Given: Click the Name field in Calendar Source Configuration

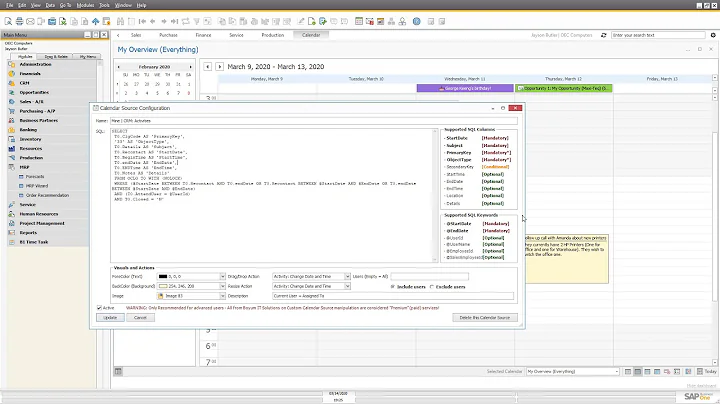Looking at the screenshot, I should [314, 121].
